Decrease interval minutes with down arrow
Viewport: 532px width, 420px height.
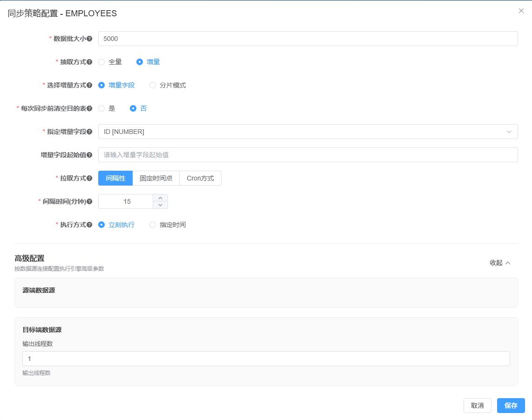pos(161,205)
